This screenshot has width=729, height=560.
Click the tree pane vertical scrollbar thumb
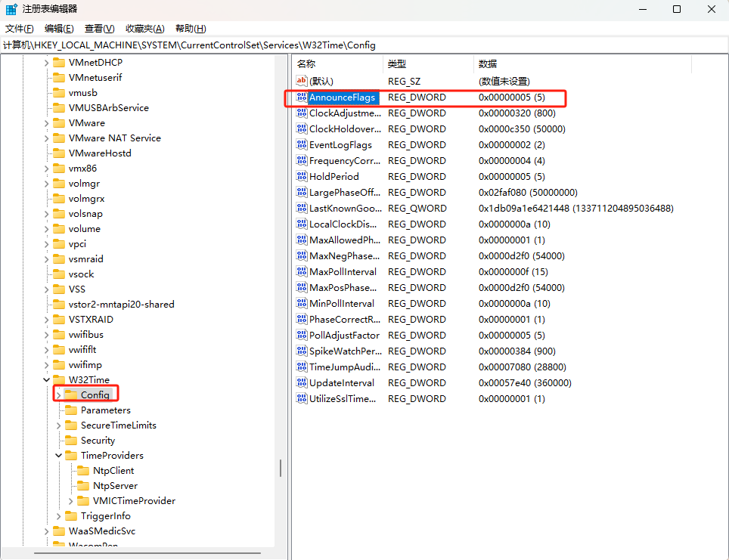[x=281, y=468]
